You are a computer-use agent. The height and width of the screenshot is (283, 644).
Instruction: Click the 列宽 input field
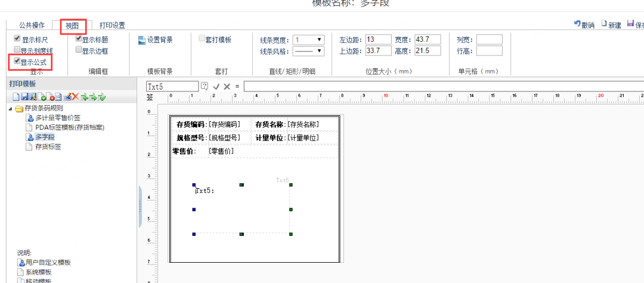pos(489,39)
